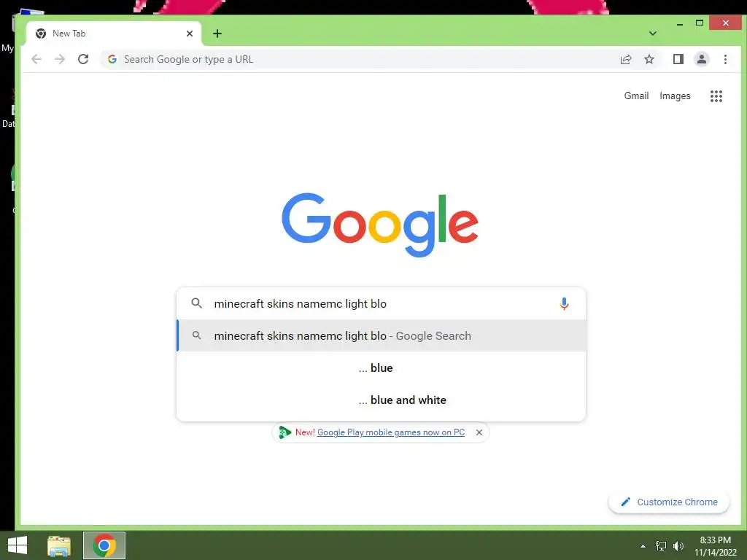747x560 pixels.
Task: Open the profile avatar icon
Action: 702,59
